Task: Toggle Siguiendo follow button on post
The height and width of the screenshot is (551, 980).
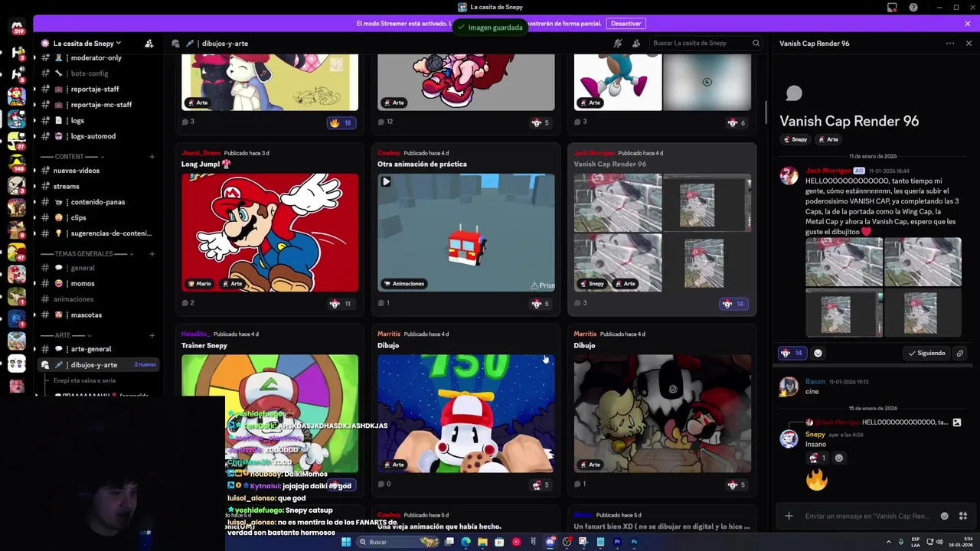Action: tap(926, 354)
